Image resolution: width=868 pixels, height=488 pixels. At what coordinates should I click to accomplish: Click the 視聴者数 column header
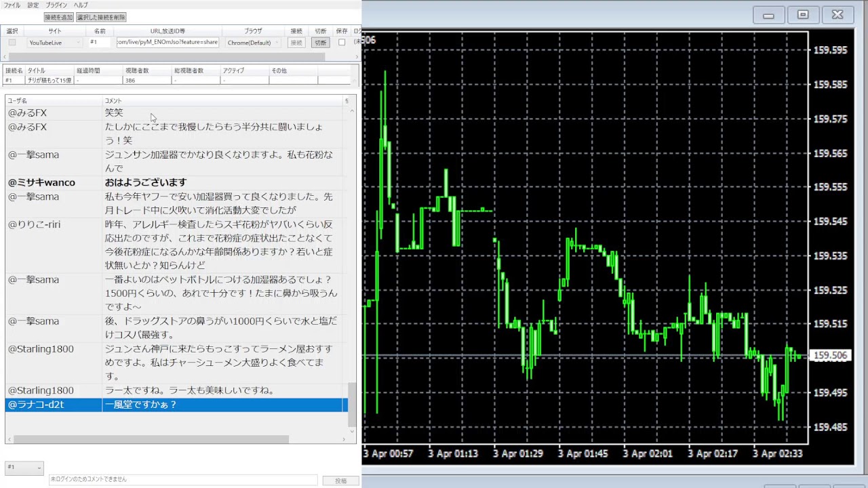[x=146, y=70]
